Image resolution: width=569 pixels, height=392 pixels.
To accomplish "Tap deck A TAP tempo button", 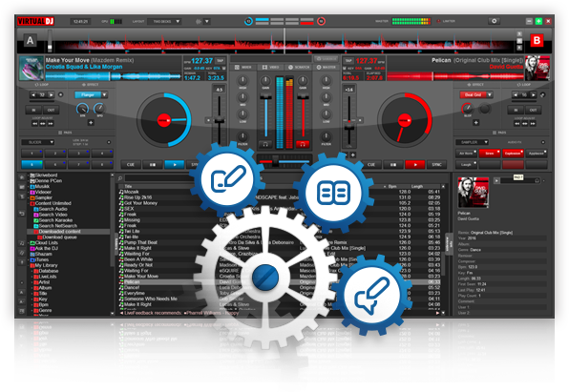I will 220,60.
